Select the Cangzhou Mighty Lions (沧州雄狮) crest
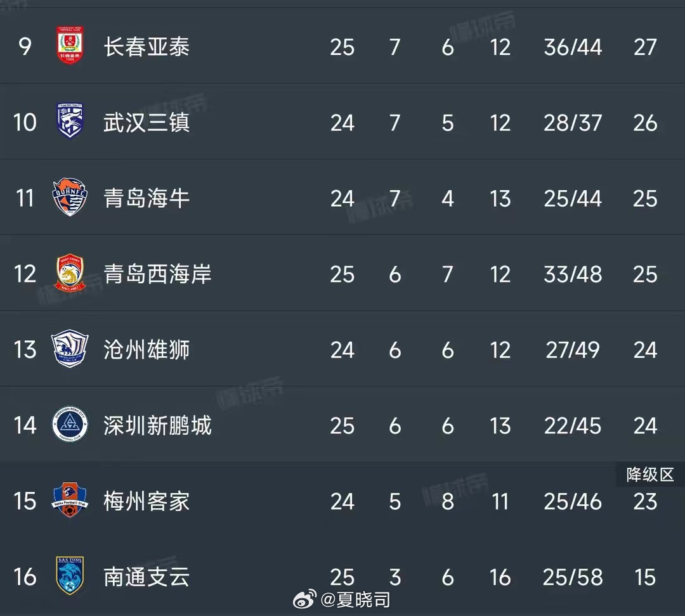Viewport: 685px width, 616px height. 70,349
